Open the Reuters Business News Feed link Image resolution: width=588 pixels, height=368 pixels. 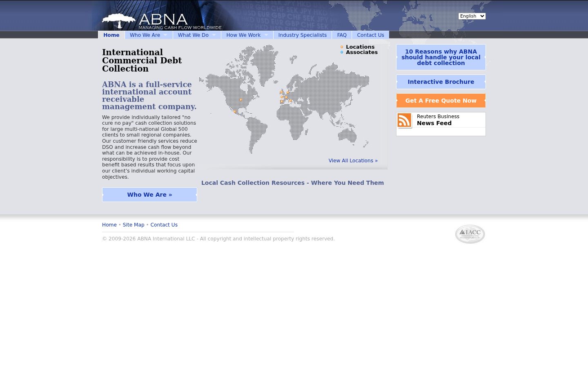pyautogui.click(x=438, y=120)
